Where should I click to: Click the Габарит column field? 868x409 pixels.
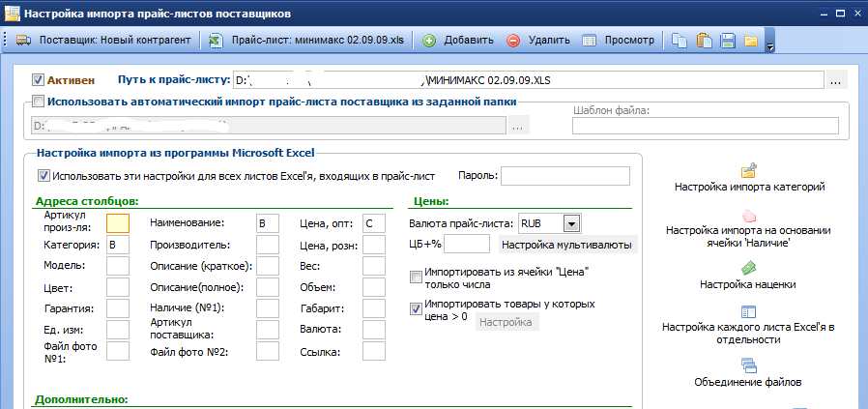(x=374, y=308)
